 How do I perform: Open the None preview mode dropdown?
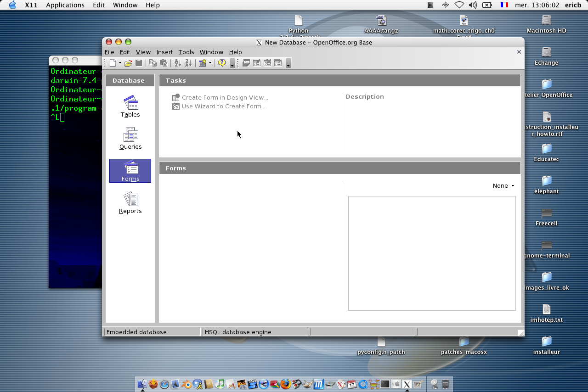503,185
